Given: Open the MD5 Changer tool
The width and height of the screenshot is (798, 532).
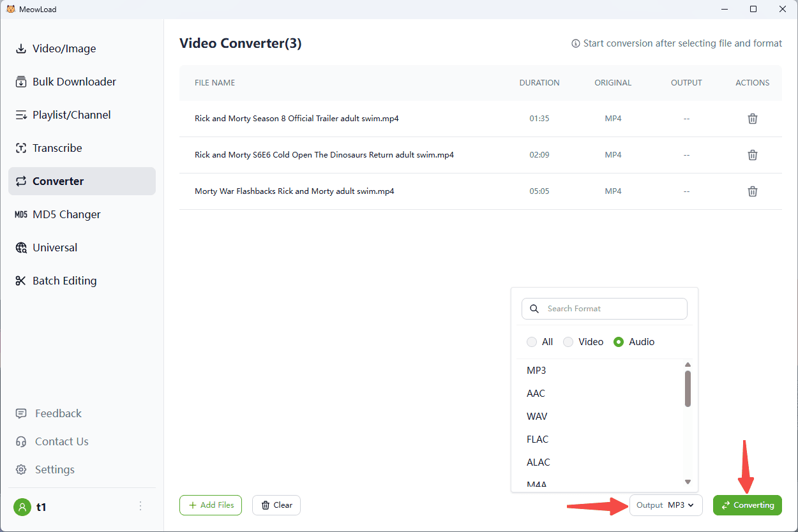Looking at the screenshot, I should tap(66, 214).
